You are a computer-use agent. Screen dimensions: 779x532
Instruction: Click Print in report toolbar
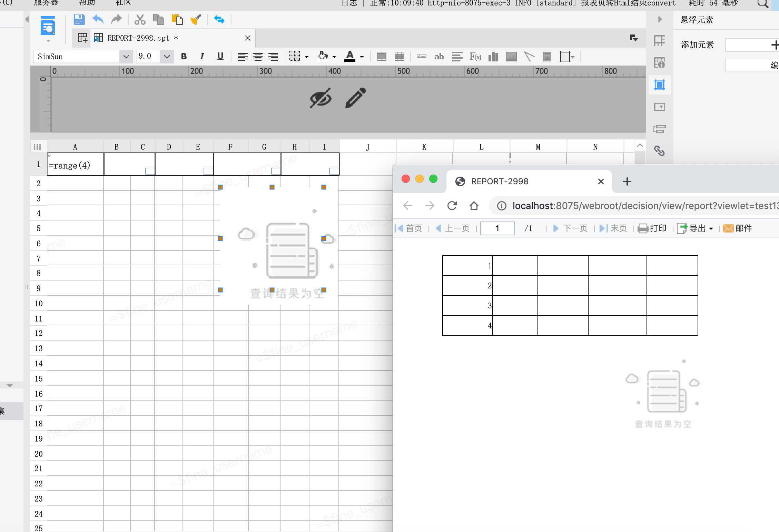(652, 228)
